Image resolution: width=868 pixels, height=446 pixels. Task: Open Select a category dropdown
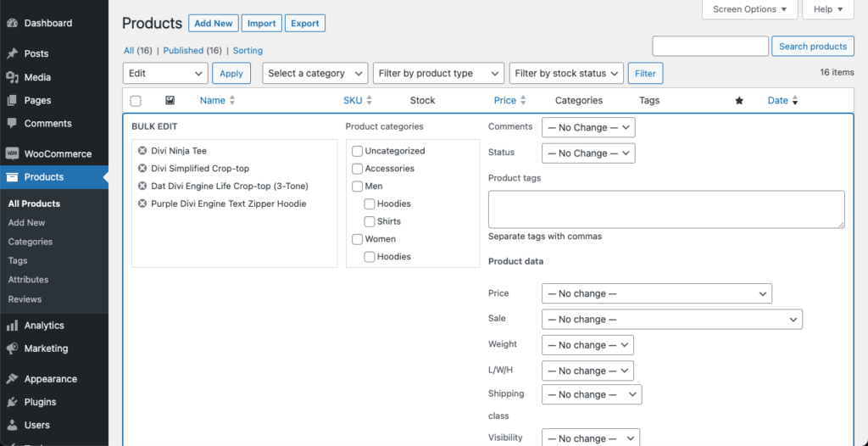point(315,73)
